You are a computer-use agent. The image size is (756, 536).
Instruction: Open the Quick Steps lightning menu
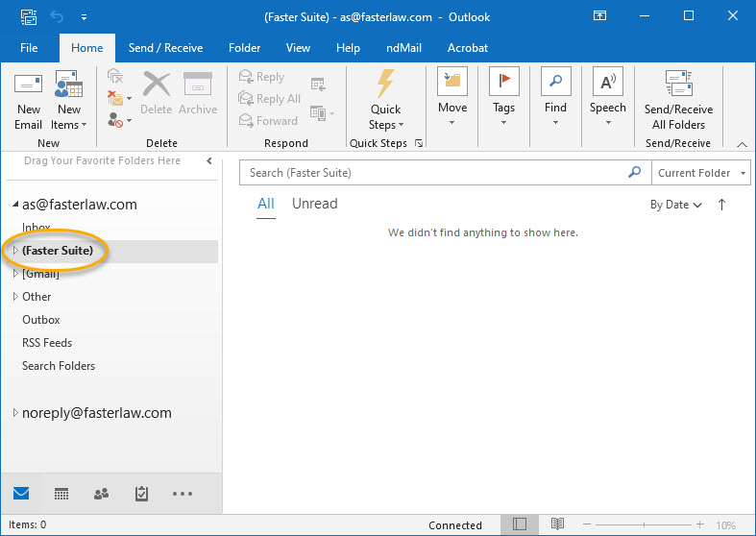click(385, 100)
